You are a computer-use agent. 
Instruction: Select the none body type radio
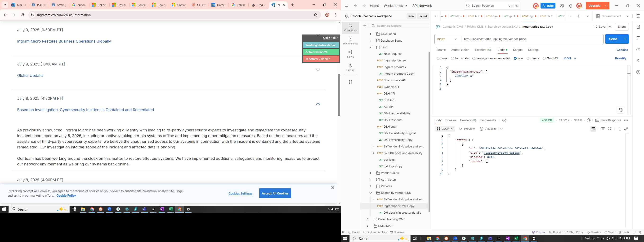pyautogui.click(x=438, y=58)
